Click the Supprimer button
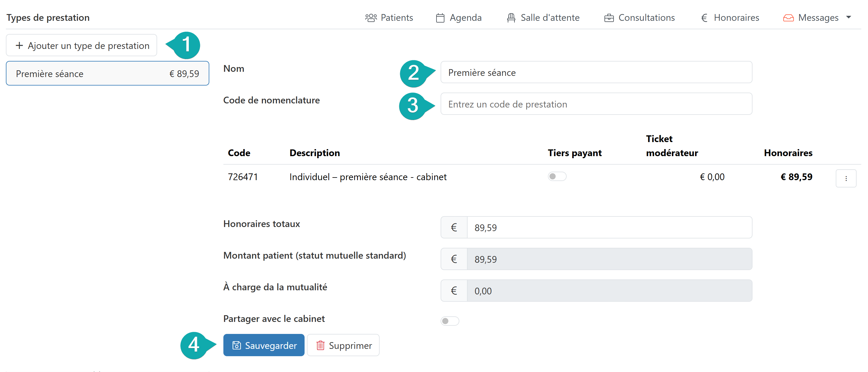This screenshot has width=868, height=372. 343,345
